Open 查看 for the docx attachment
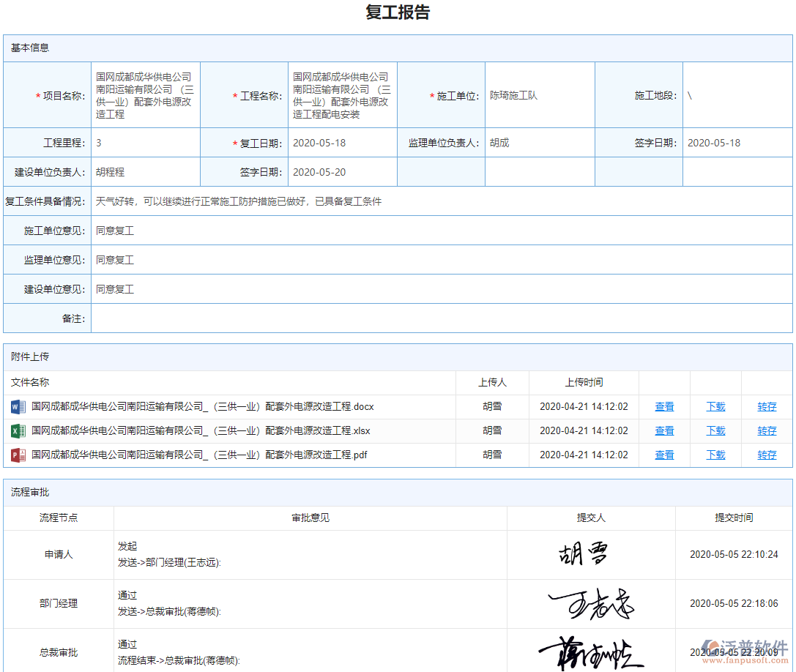The height and width of the screenshot is (672, 796). (663, 406)
